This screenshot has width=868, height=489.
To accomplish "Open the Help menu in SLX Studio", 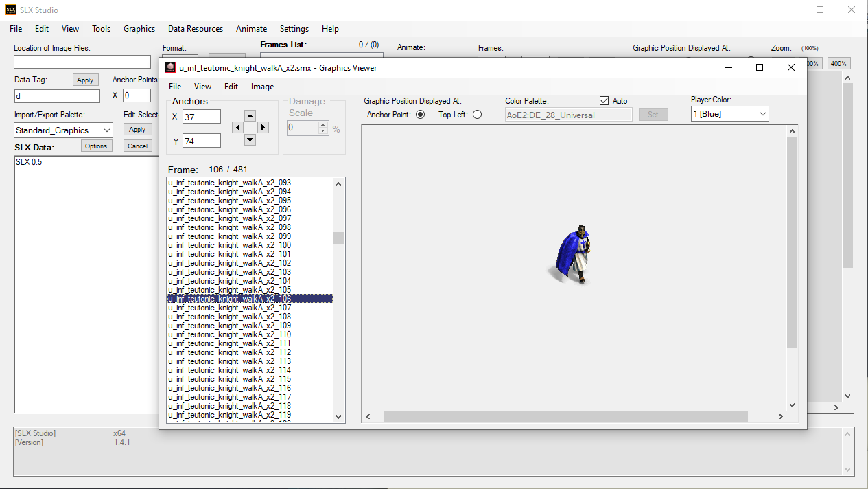I will click(x=330, y=29).
